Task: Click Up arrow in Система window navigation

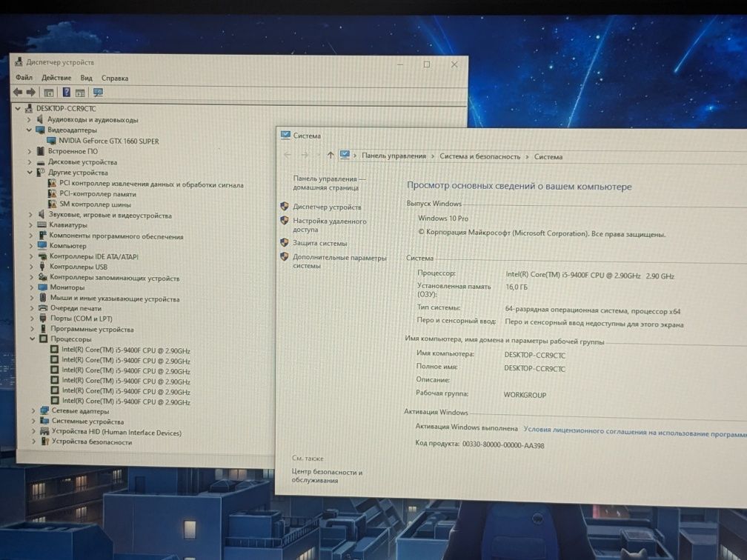Action: 331,155
